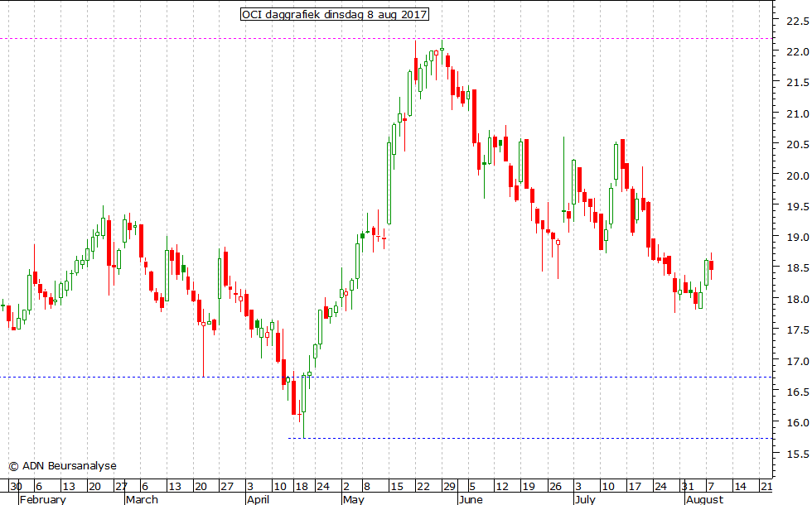Click the 15.5 price axis label

(797, 454)
